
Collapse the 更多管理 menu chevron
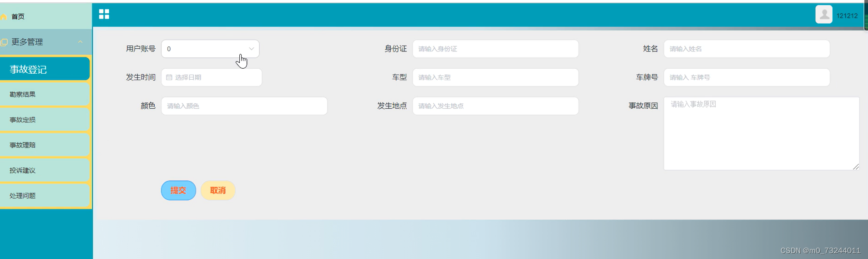pyautogui.click(x=80, y=42)
